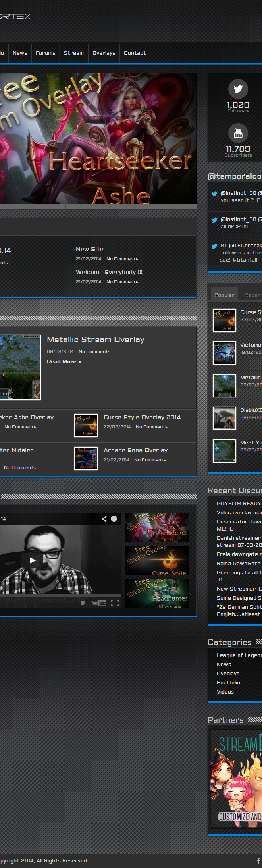
Task: Click the @temporalco Twitter heading
Action: (235, 176)
